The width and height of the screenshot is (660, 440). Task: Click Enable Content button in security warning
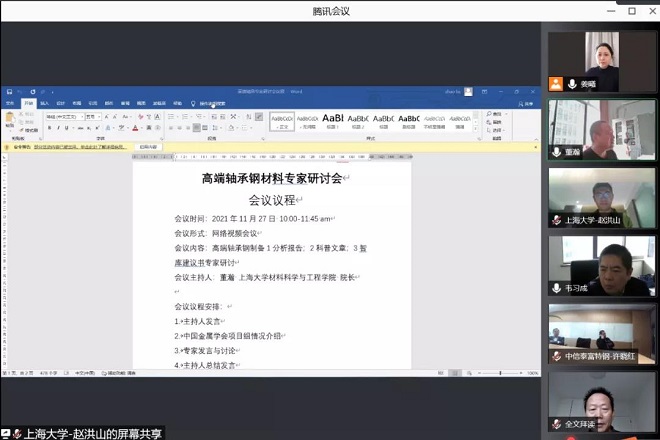(x=147, y=146)
